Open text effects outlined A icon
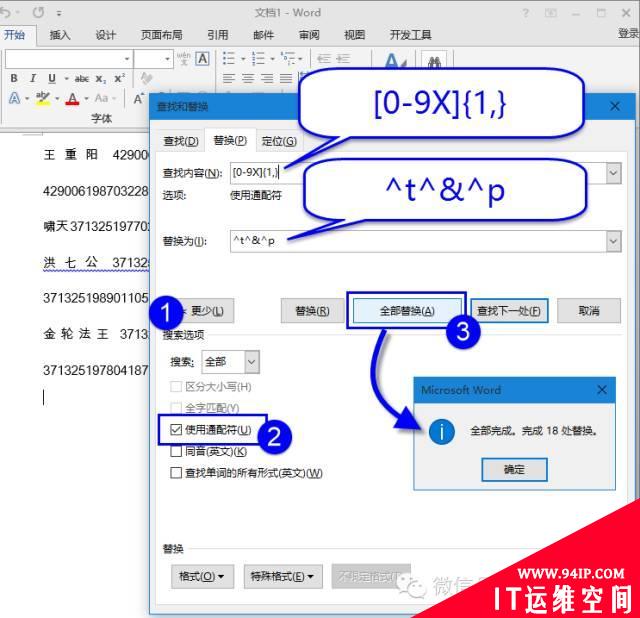The height and width of the screenshot is (618, 640). 14,98
